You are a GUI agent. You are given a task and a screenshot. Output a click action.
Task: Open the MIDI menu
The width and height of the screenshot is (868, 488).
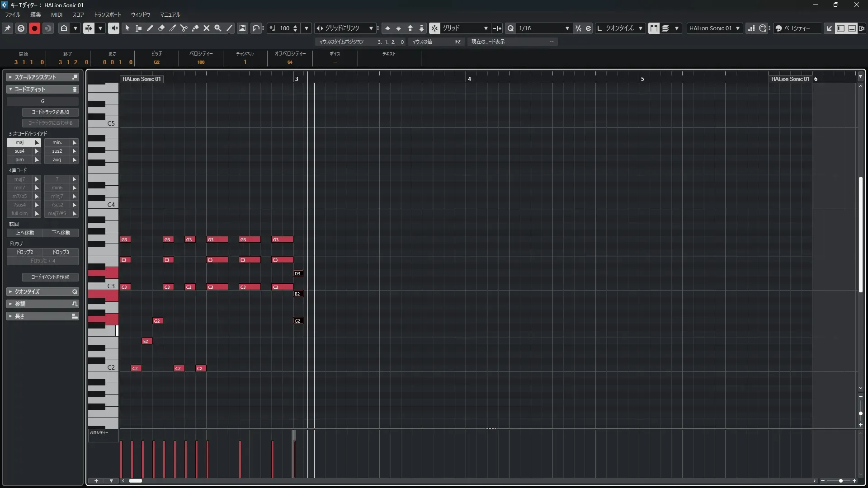pos(57,14)
